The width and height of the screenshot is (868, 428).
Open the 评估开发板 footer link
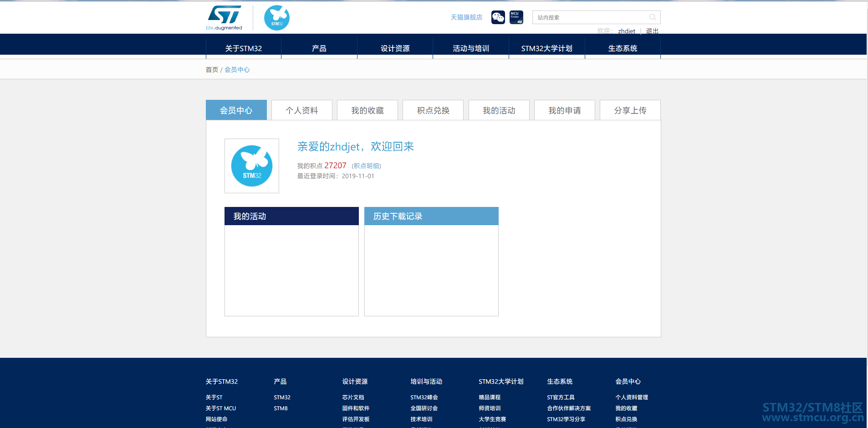356,419
